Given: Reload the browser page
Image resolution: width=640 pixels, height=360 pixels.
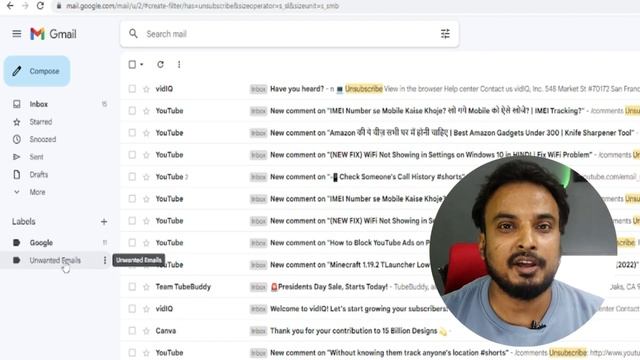Looking at the screenshot, I should tap(40, 6).
